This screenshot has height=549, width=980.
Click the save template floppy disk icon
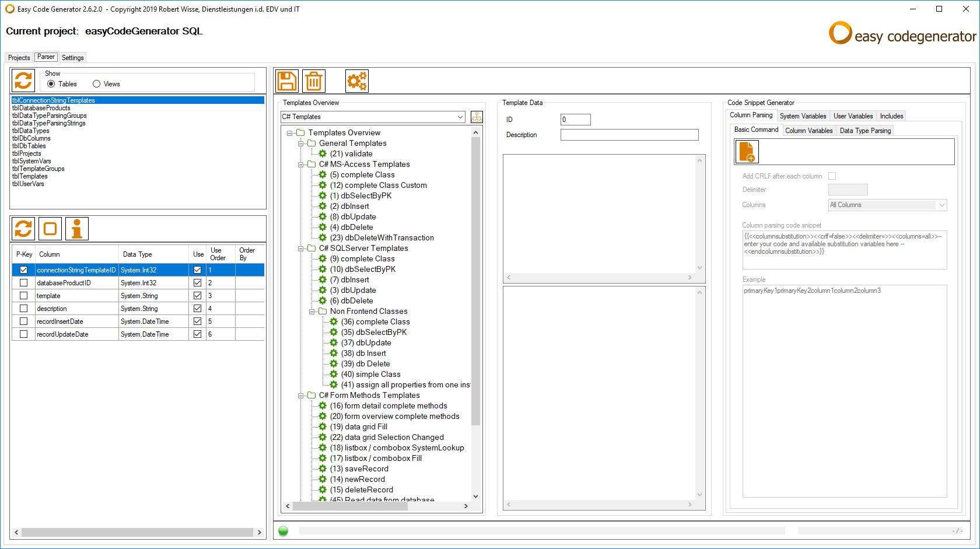286,81
